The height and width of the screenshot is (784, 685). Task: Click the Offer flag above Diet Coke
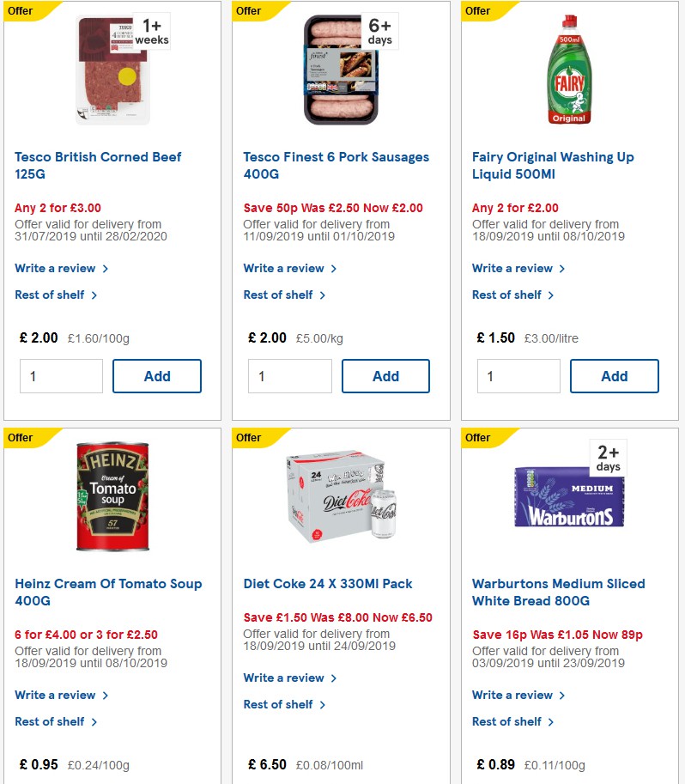pyautogui.click(x=247, y=438)
